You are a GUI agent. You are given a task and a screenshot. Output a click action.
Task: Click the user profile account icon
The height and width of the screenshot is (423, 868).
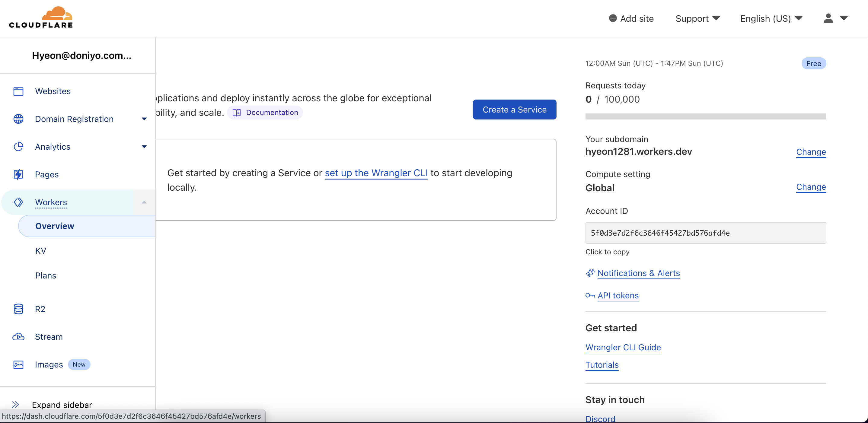pos(828,18)
